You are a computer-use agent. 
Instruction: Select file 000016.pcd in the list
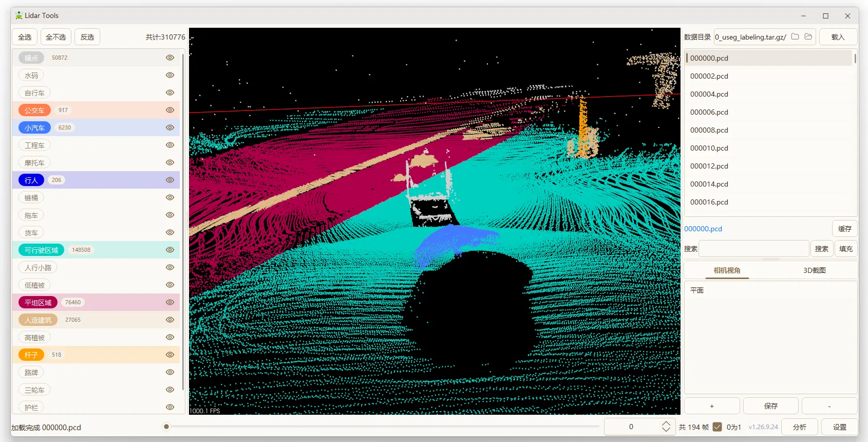pos(769,202)
